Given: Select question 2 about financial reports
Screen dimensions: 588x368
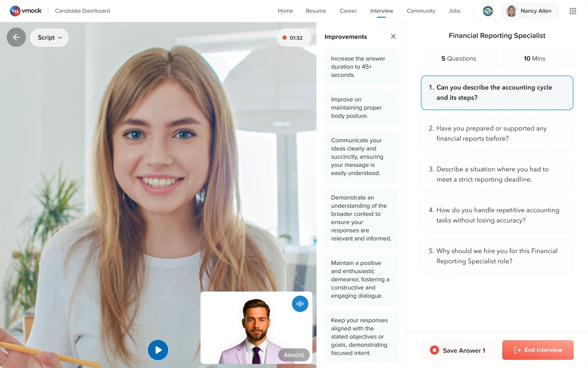Looking at the screenshot, I should pyautogui.click(x=497, y=134).
